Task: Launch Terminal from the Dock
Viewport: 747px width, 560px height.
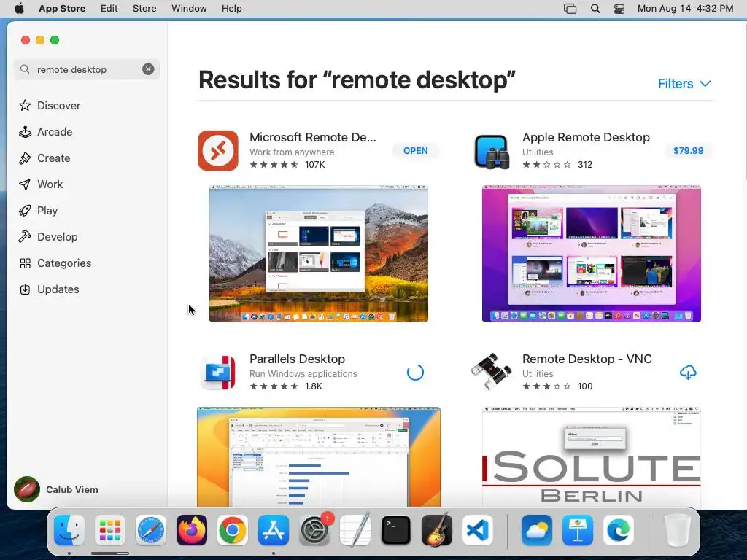Action: (396, 530)
